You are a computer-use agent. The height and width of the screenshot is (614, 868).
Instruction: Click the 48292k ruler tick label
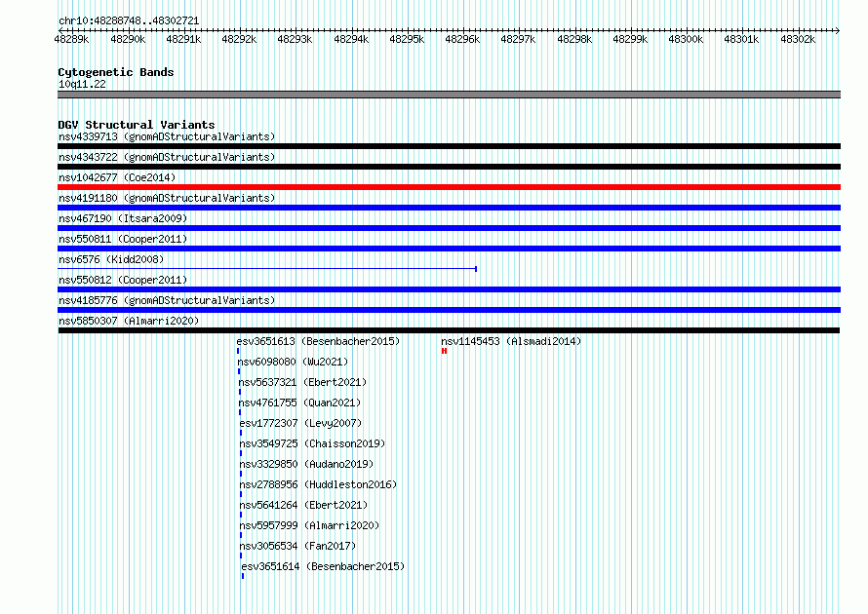point(239,39)
